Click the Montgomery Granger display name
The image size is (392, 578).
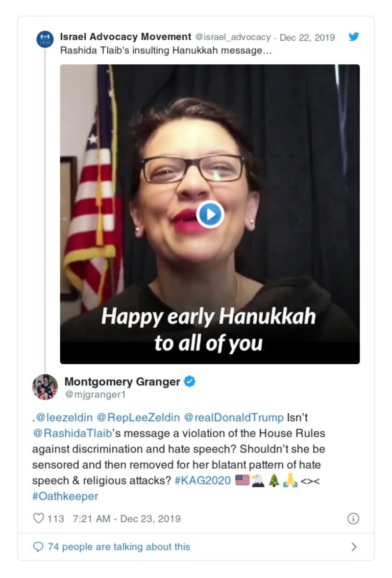pyautogui.click(x=122, y=381)
